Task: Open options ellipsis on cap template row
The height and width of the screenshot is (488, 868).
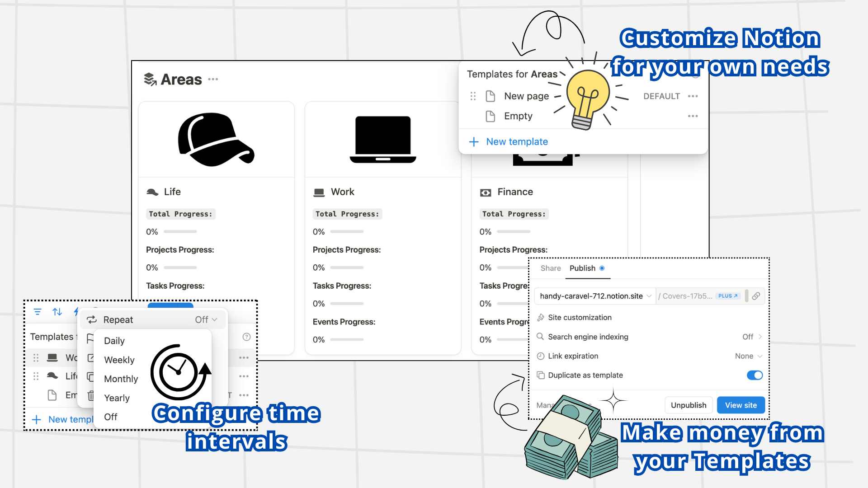Action: coord(244,376)
